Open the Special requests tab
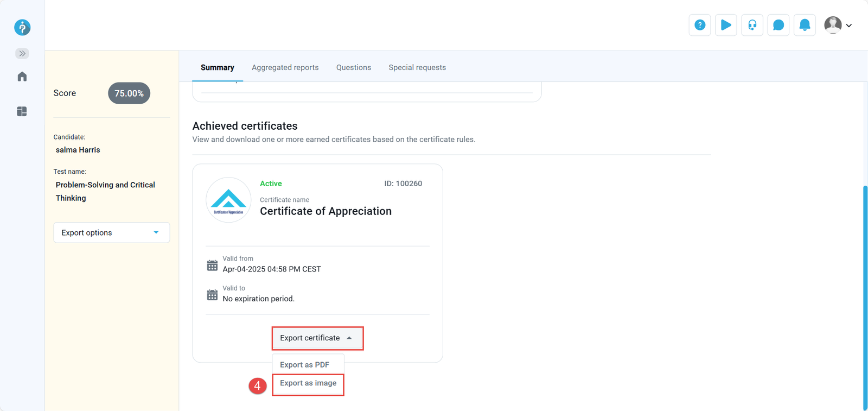 [417, 67]
